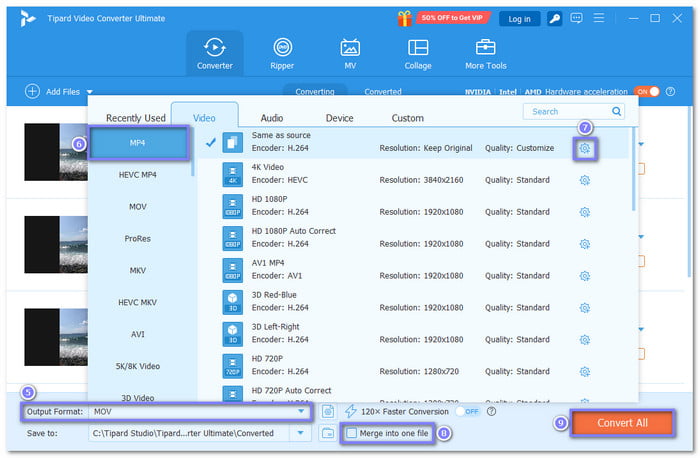Viewport: 700px width, 458px height.
Task: Click the key registration icon
Action: (554, 19)
